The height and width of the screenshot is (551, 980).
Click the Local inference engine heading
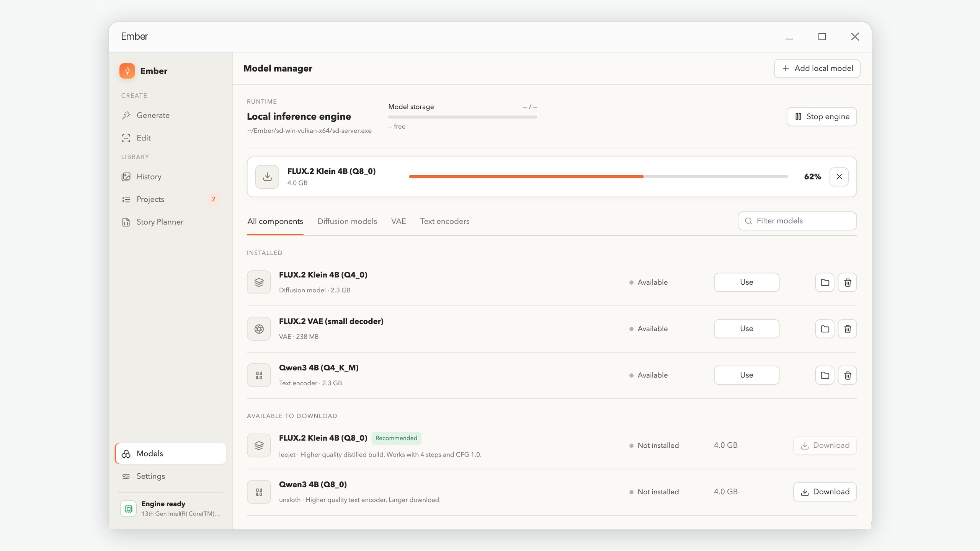299,116
